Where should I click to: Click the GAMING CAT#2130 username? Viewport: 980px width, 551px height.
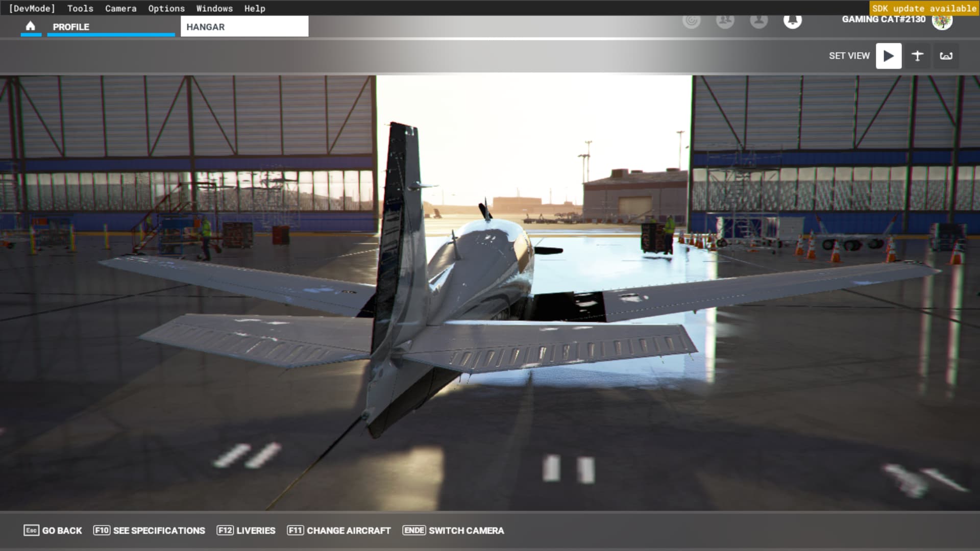tap(884, 19)
